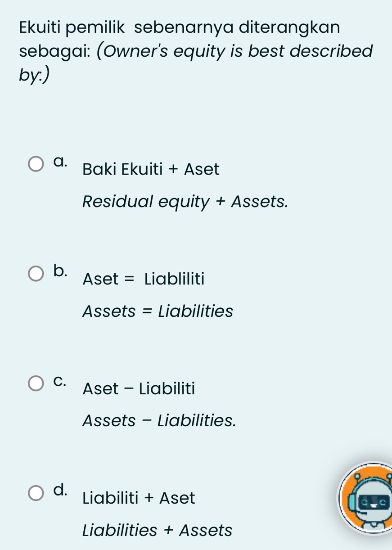This screenshot has height=550, width=392.
Task: Click the "Assets – Liabilities." italic text
Action: (159, 420)
